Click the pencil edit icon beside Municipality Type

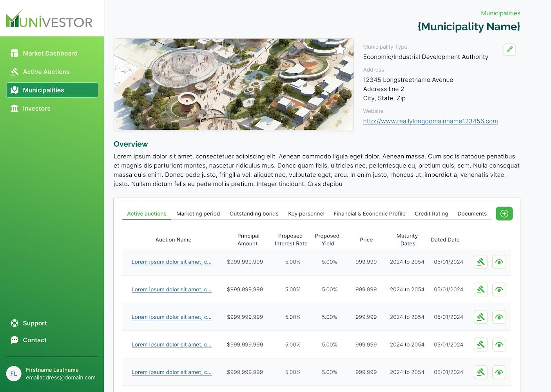tap(509, 49)
